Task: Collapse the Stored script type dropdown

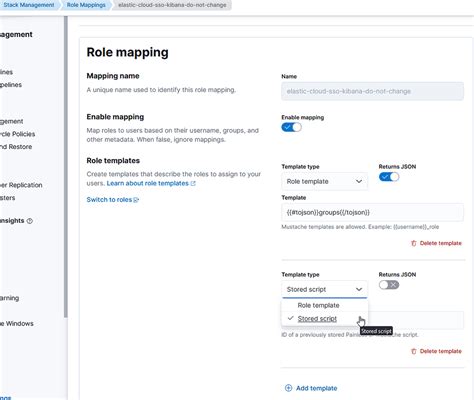Action: click(x=325, y=289)
